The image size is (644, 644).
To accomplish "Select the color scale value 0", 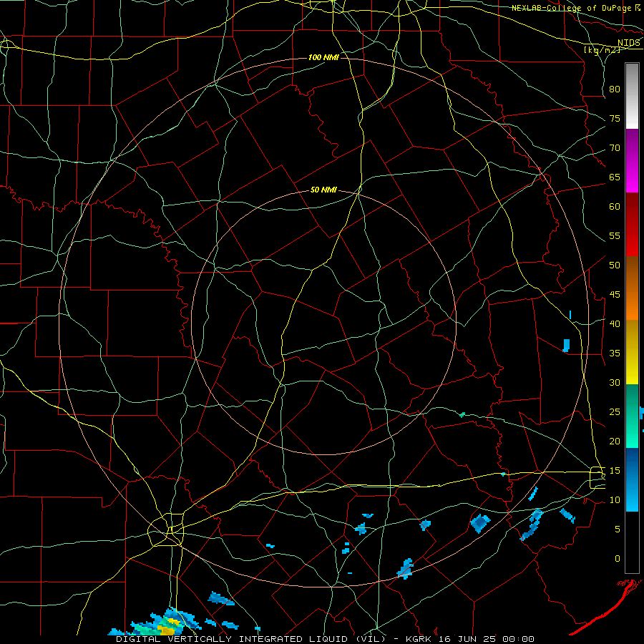I will (x=618, y=559).
